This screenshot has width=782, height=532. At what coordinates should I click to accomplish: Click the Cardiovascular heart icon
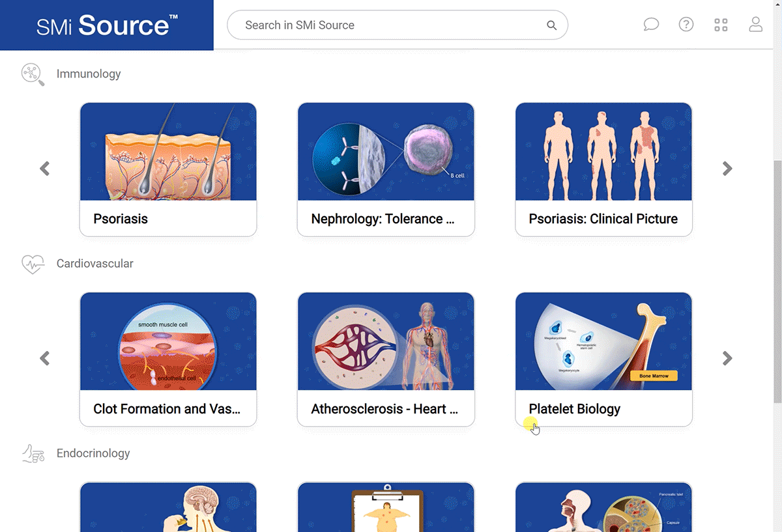coord(33,264)
